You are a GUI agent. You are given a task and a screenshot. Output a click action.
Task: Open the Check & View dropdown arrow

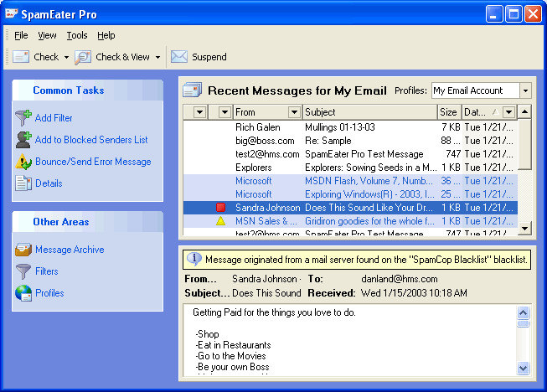click(157, 57)
